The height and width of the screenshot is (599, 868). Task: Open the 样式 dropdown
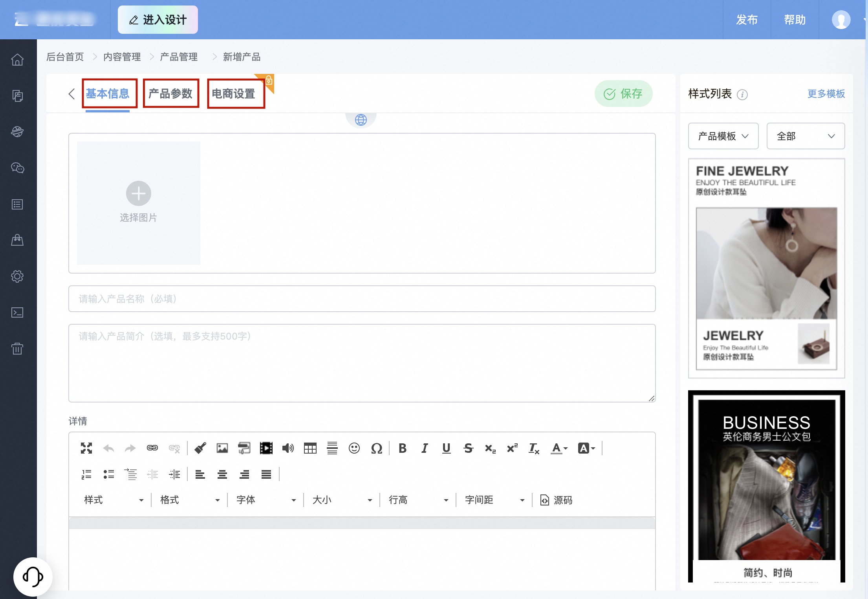pyautogui.click(x=114, y=500)
